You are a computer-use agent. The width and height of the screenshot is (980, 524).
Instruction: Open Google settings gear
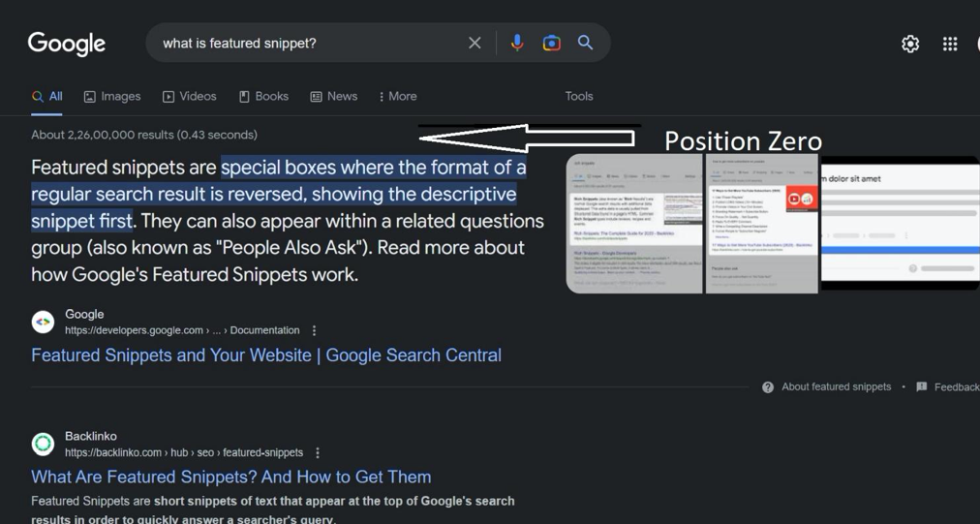pyautogui.click(x=910, y=44)
